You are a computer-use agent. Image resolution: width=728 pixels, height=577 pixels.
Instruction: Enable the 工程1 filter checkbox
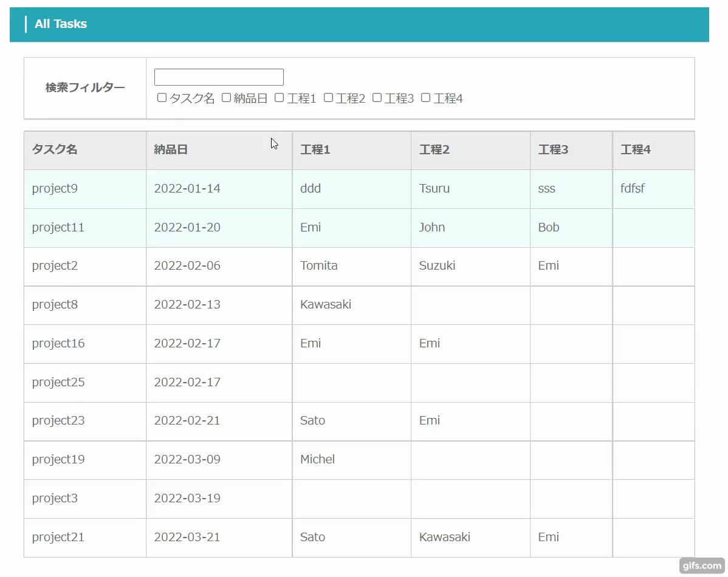(279, 98)
